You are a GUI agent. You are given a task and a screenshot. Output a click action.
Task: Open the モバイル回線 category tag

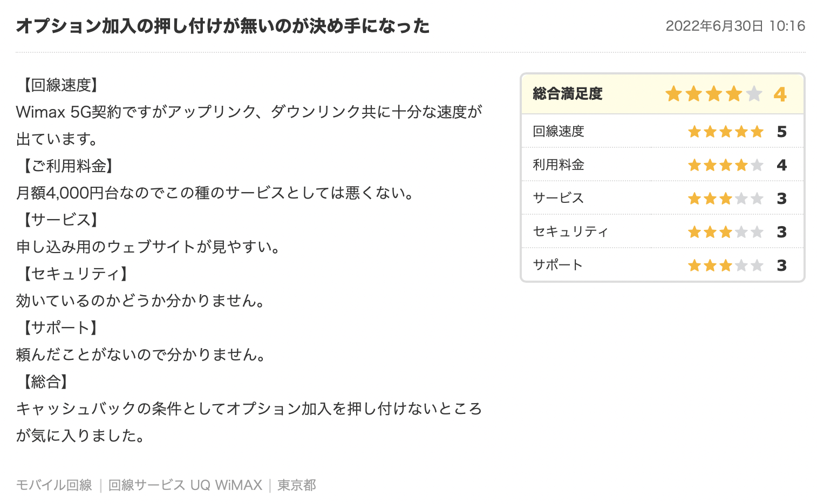tap(54, 485)
